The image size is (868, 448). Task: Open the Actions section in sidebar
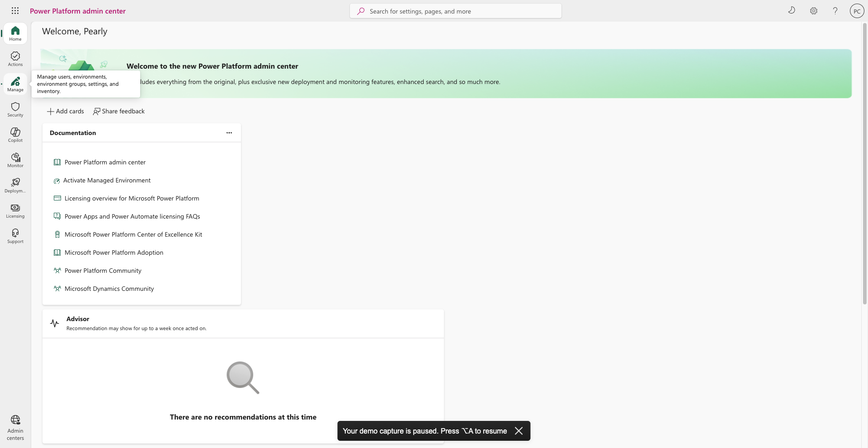pyautogui.click(x=15, y=59)
